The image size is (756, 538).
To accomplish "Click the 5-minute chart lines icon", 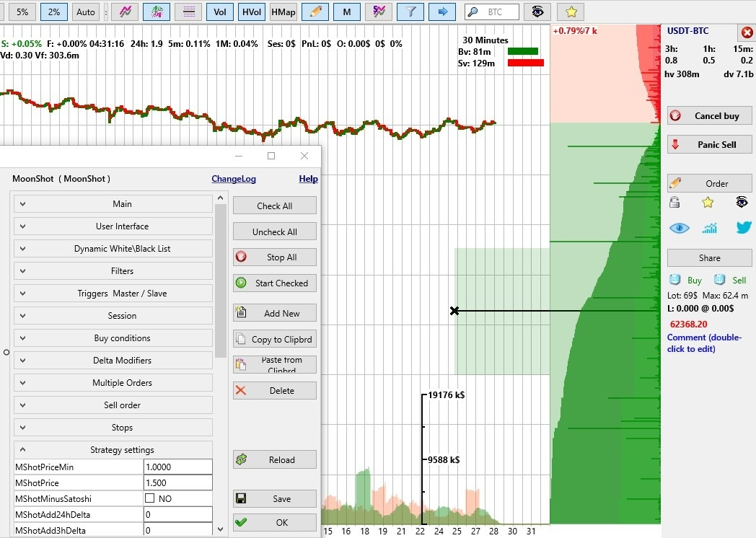I will tap(379, 12).
